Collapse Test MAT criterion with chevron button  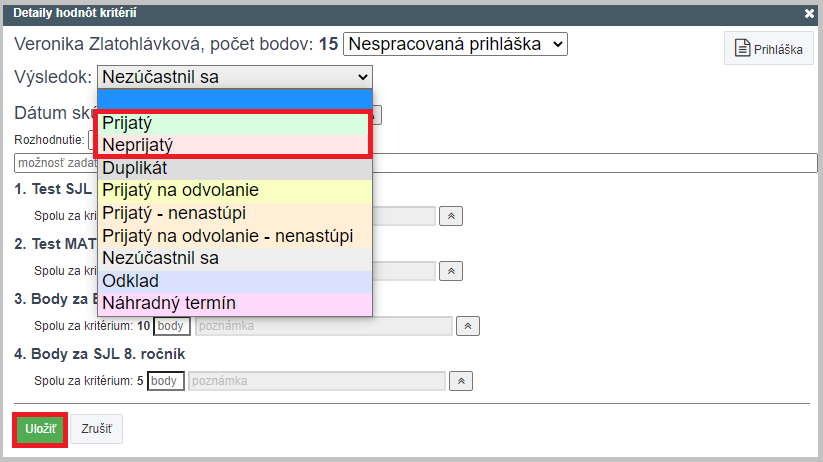(451, 271)
